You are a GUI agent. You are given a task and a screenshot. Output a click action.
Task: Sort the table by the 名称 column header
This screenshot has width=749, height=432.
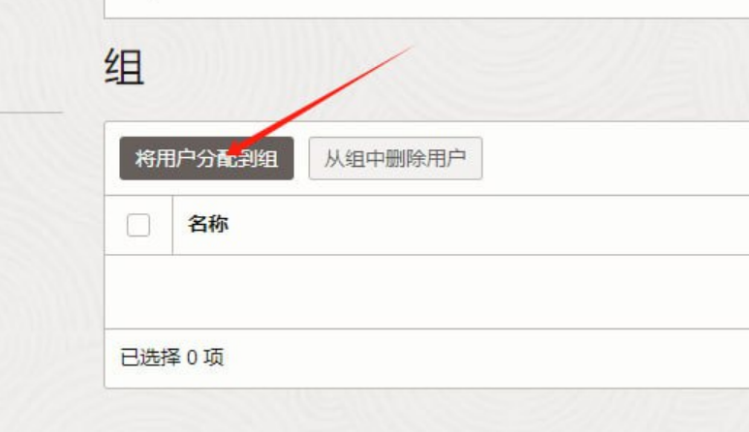click(x=208, y=224)
